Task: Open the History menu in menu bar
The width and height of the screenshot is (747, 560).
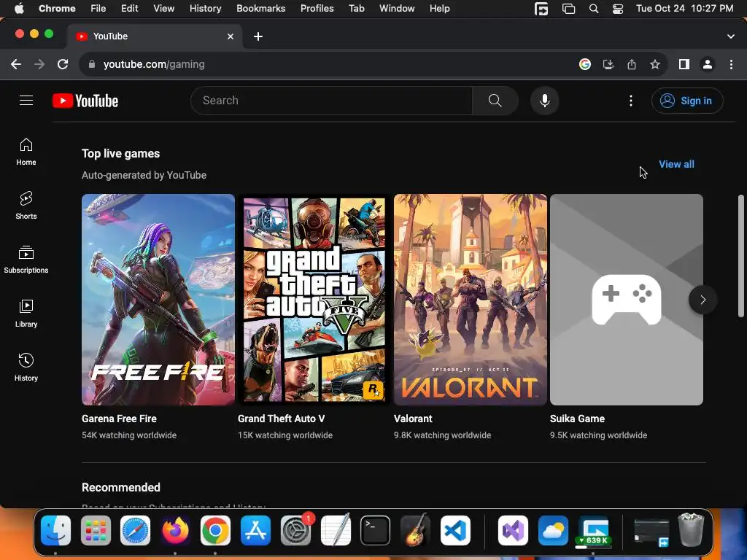Action: click(205, 9)
